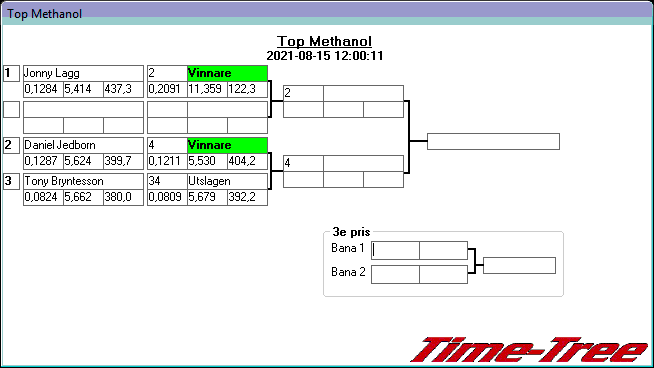Click the Bana 1 first input box
This screenshot has height=368, width=654.
coord(395,250)
